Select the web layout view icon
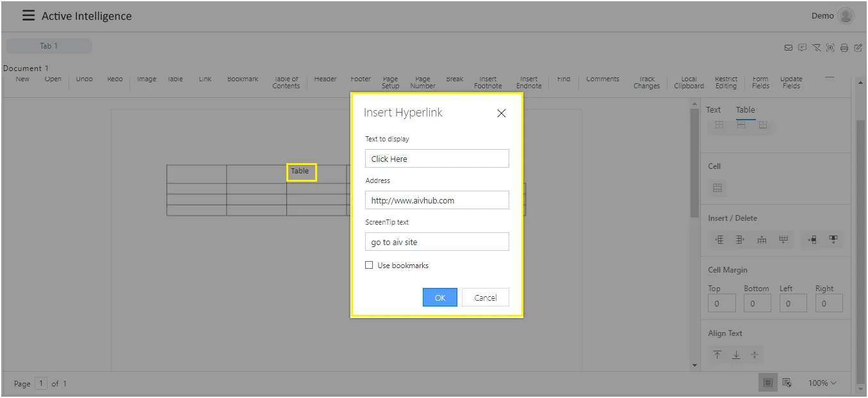This screenshot has height=398, width=868. 787,383
